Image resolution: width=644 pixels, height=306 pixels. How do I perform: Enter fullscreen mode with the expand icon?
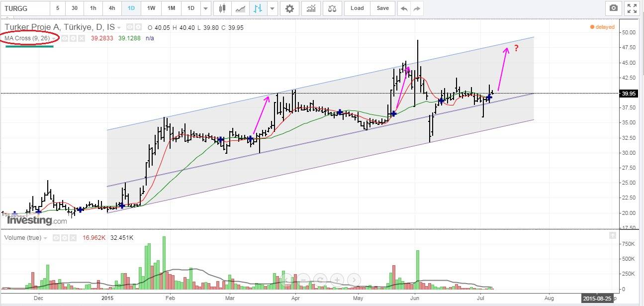pos(632,8)
